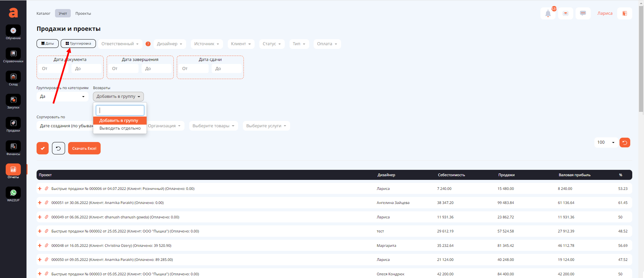Click the orange apply checkmark button
The width and height of the screenshot is (644, 278).
43,148
